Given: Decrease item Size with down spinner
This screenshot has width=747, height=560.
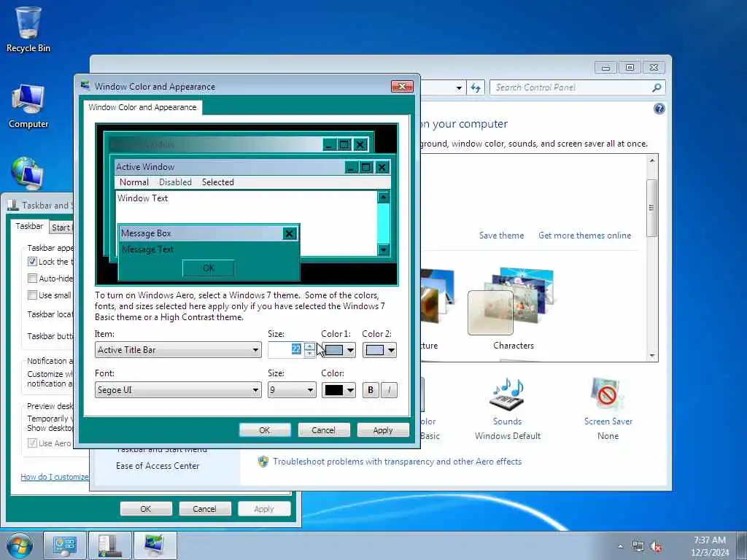Looking at the screenshot, I should [309, 354].
